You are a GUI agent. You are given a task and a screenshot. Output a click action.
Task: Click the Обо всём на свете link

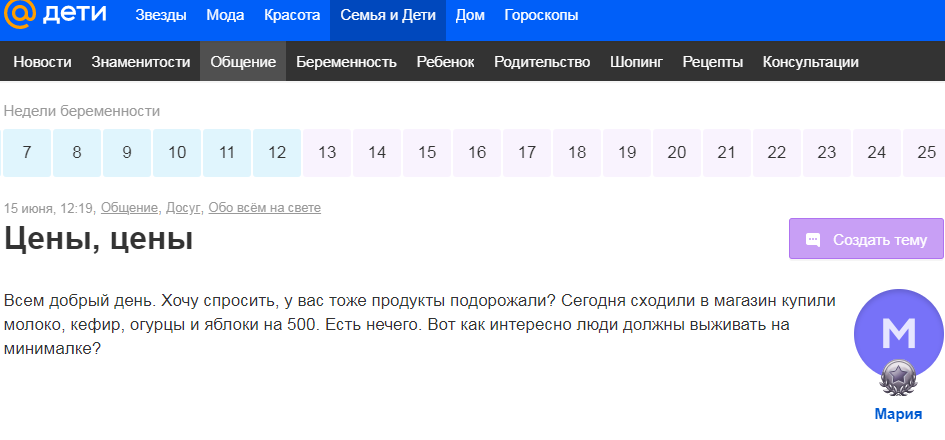pyautogui.click(x=265, y=208)
